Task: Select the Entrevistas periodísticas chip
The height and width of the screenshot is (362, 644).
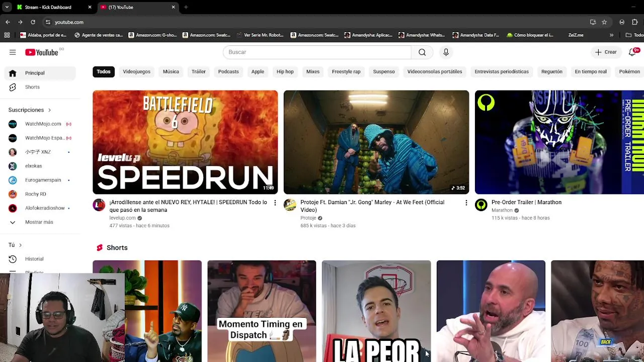Action: pos(502,71)
